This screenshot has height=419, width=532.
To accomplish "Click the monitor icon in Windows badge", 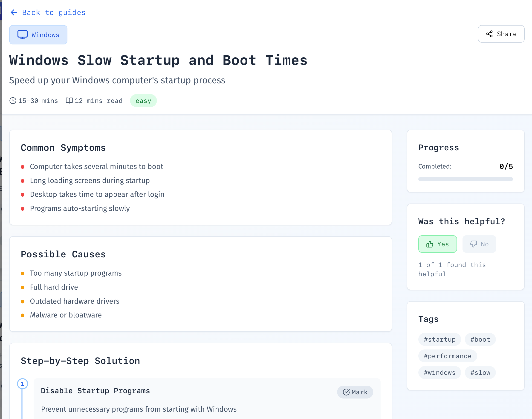I will tap(22, 35).
